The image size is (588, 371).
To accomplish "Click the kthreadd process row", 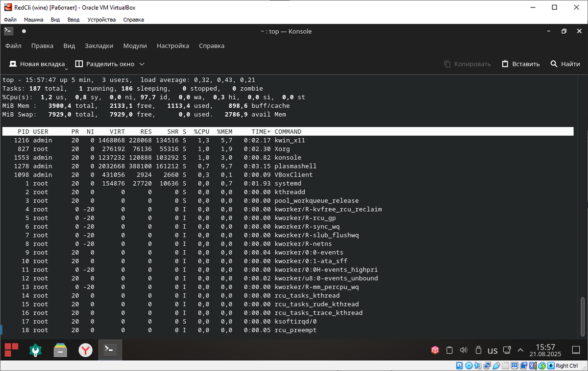I will [x=288, y=192].
